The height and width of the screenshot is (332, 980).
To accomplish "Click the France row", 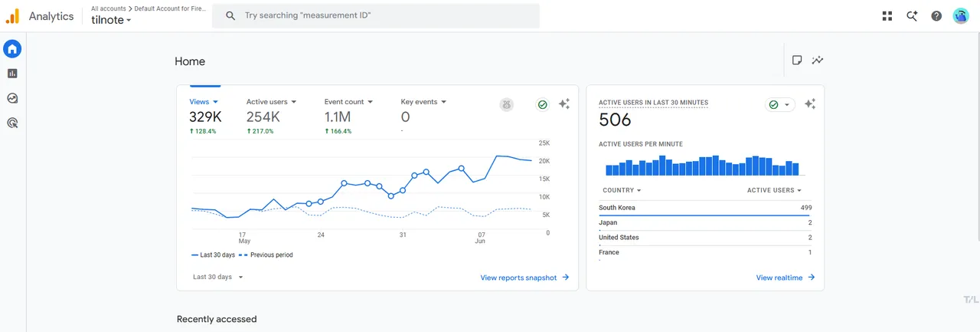I will pos(705,252).
